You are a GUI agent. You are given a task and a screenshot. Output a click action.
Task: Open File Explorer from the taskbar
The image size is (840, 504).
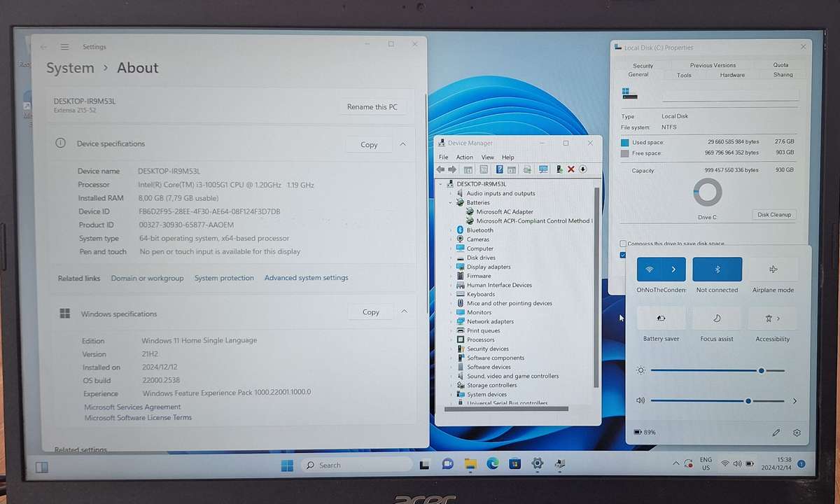click(470, 464)
